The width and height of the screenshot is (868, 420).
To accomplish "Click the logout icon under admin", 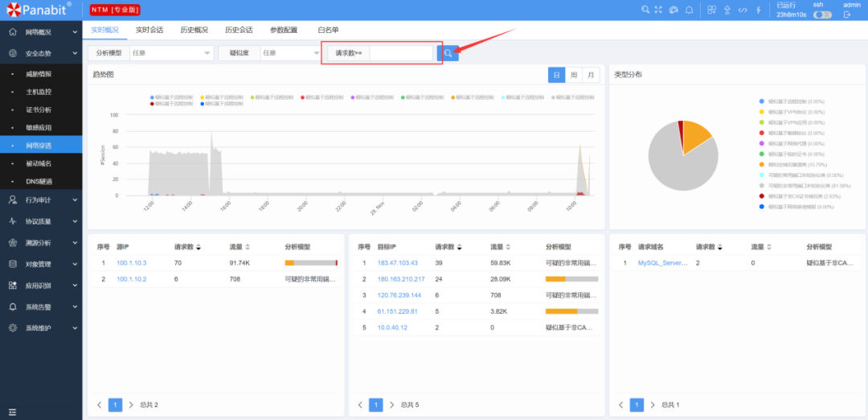I will pyautogui.click(x=846, y=15).
